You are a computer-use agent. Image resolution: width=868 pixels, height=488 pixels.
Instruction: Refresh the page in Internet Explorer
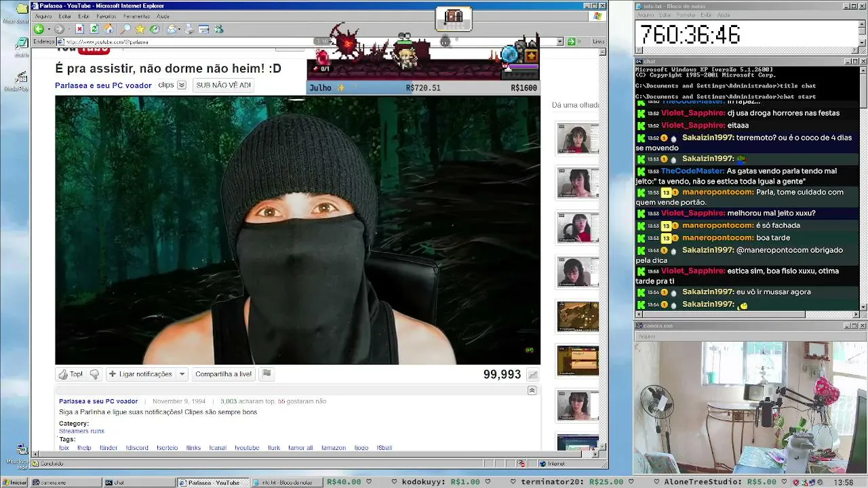click(94, 29)
